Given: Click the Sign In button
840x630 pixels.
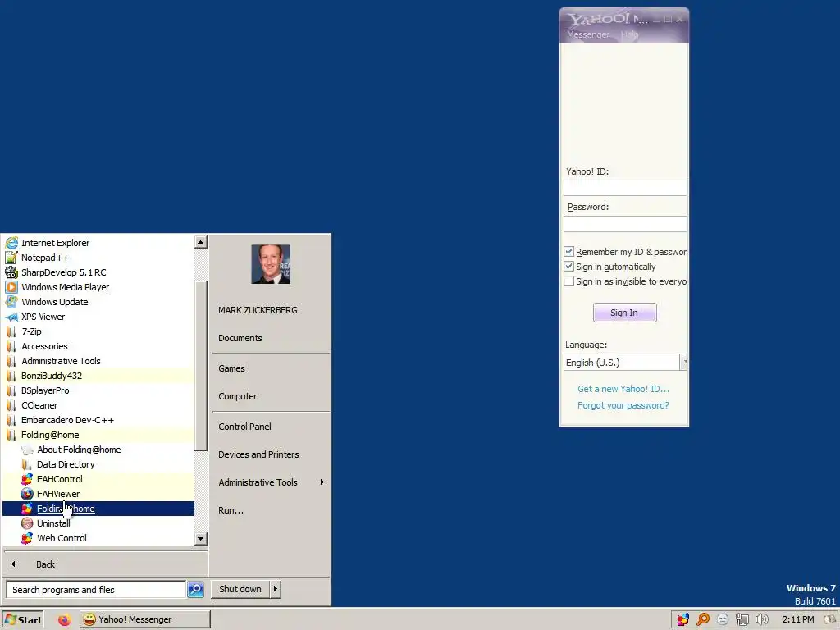Looking at the screenshot, I should click(624, 313).
